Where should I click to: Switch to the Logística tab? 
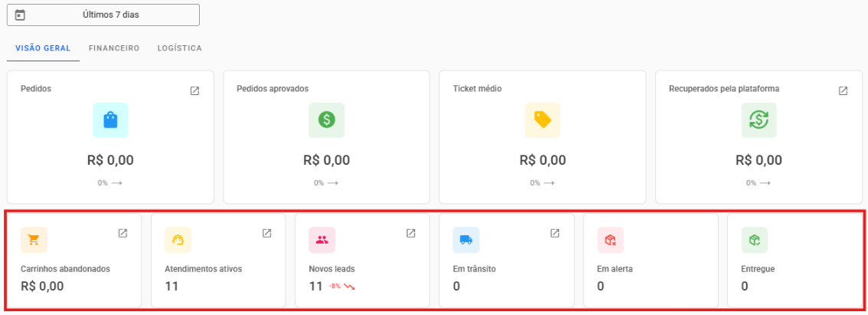[179, 48]
